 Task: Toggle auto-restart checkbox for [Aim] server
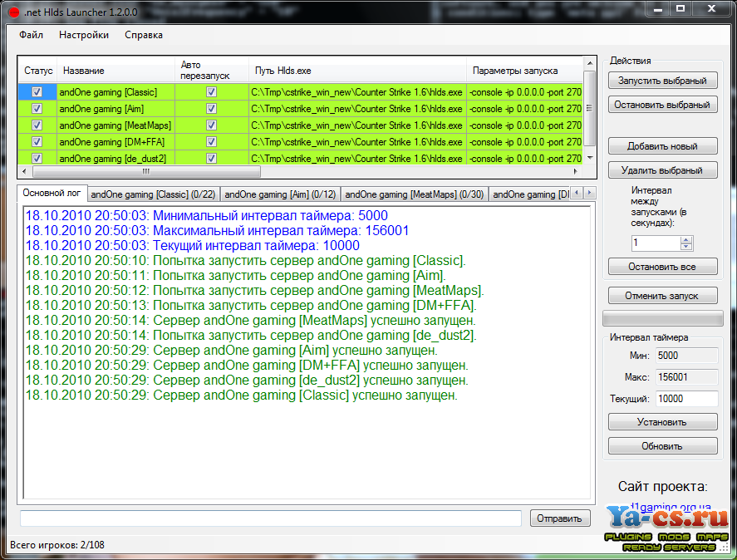point(212,109)
